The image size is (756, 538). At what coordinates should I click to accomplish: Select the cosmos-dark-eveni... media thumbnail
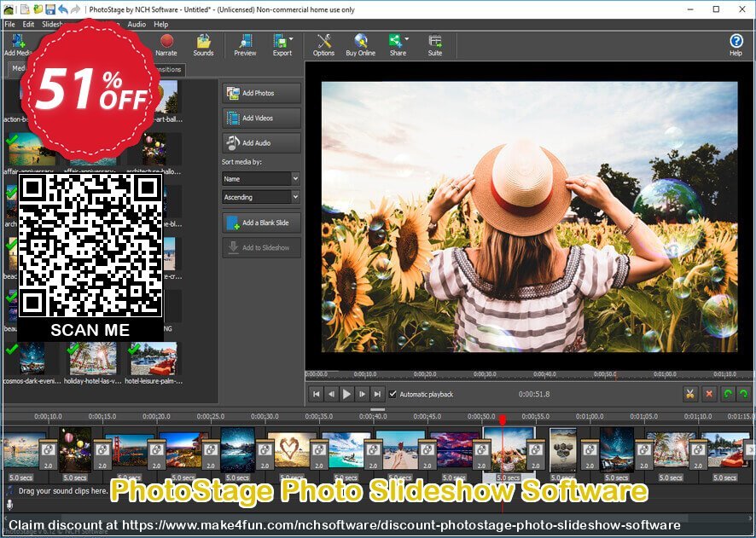pyautogui.click(x=32, y=359)
